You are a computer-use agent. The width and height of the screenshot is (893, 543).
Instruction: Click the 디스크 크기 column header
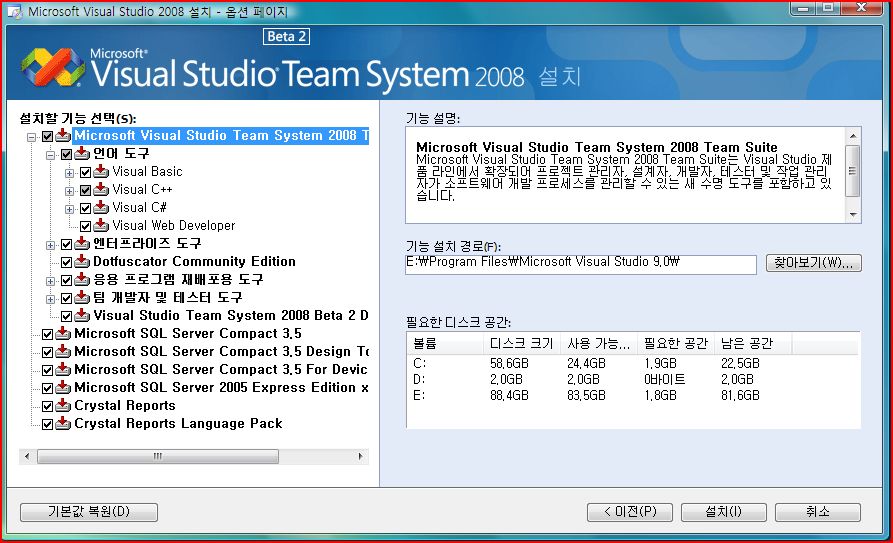[x=522, y=343]
